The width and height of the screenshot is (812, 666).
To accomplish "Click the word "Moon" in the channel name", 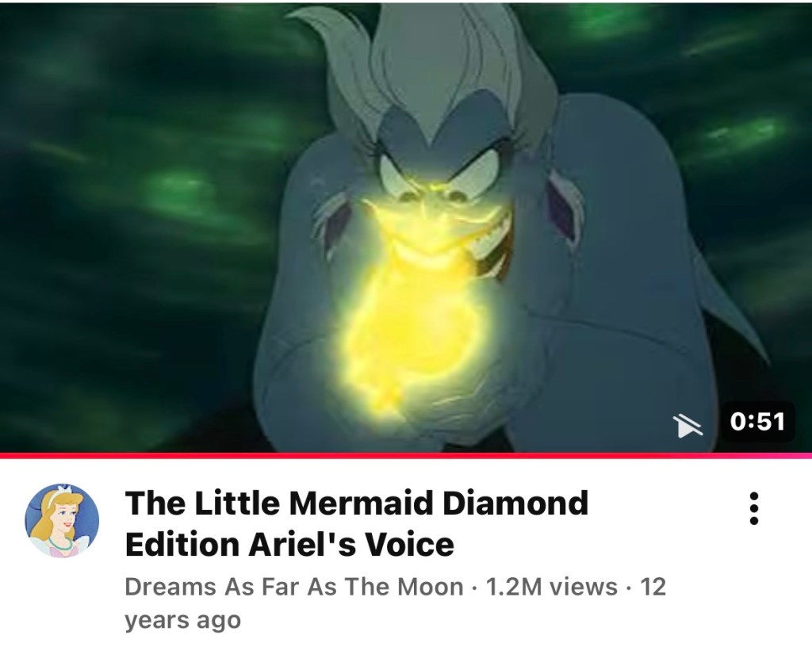I will (431, 587).
